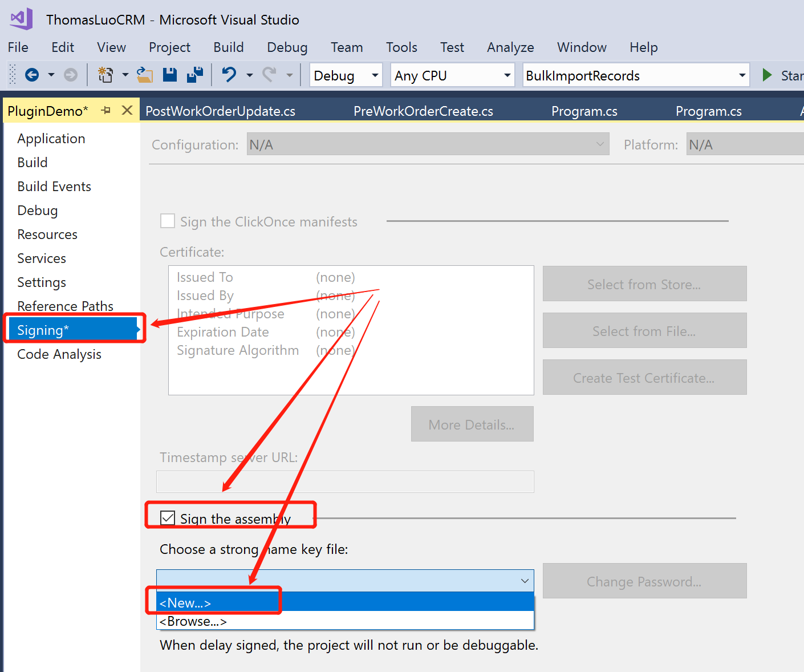This screenshot has width=804, height=672.
Task: Select the Reference Paths properties page
Action: click(x=65, y=306)
